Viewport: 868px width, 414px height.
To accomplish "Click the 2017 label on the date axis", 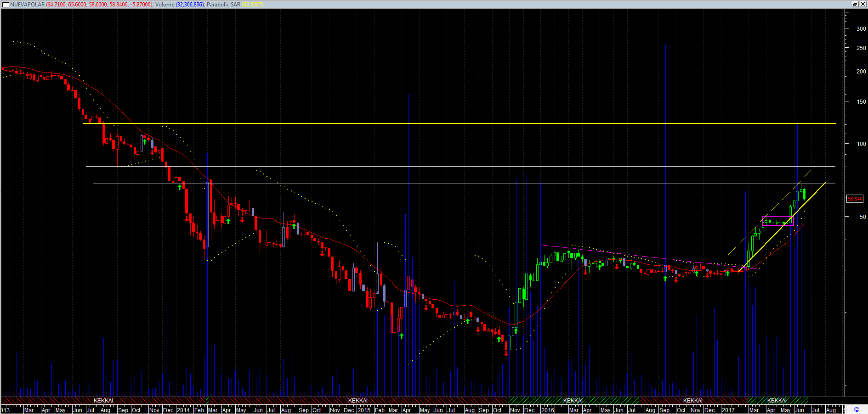I will point(728,410).
